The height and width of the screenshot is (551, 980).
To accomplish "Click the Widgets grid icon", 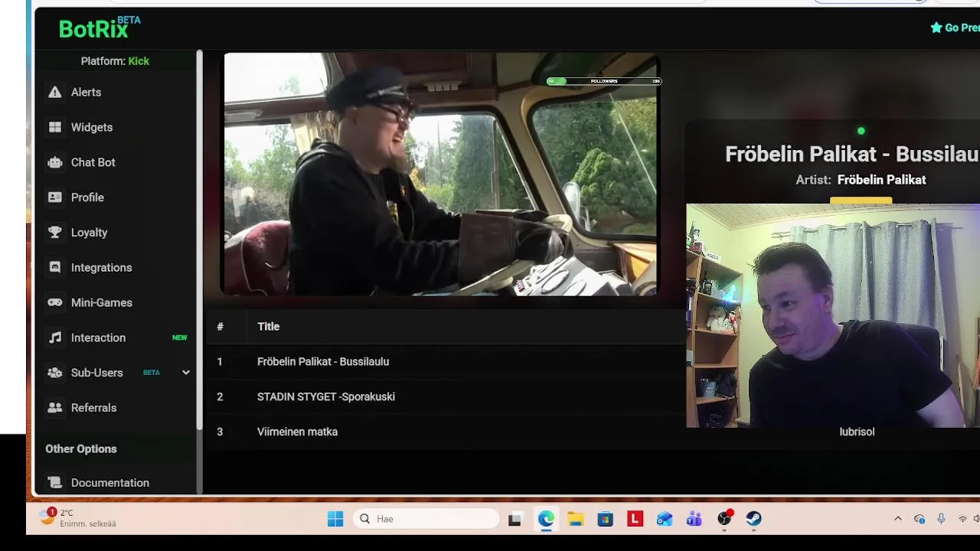I will (54, 127).
